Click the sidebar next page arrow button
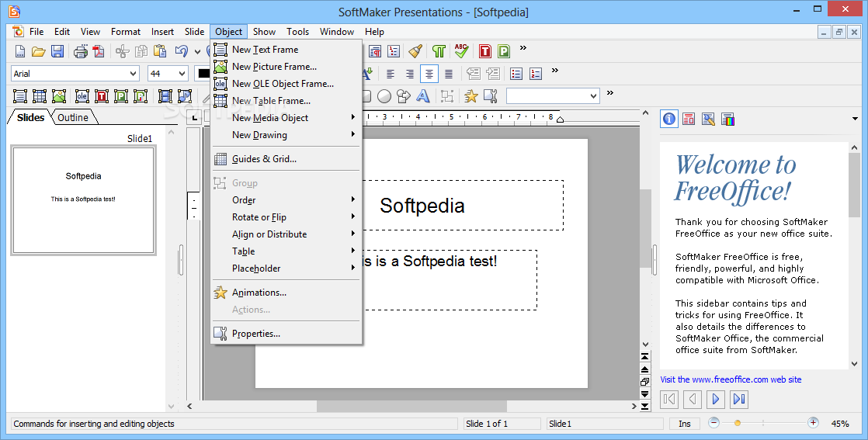868x440 pixels. [x=715, y=399]
